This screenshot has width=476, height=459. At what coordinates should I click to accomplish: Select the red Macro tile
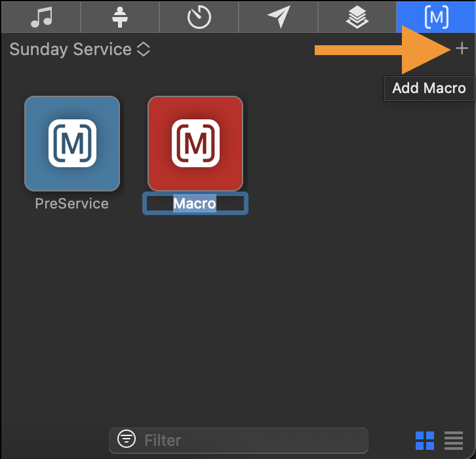tap(195, 144)
